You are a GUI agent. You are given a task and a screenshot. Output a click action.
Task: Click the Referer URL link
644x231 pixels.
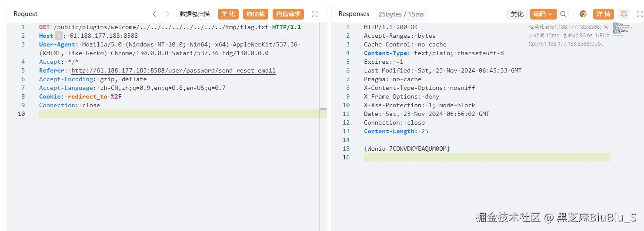coord(174,71)
